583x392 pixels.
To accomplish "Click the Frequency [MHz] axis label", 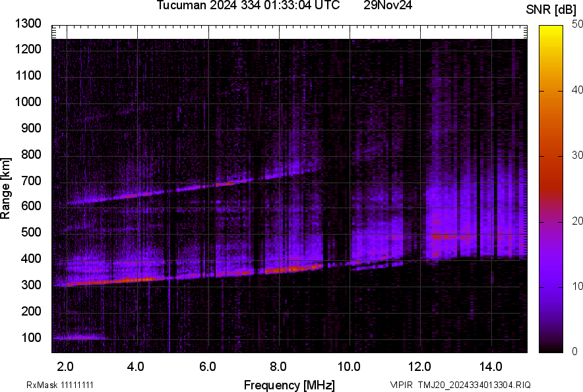I will (x=289, y=385).
